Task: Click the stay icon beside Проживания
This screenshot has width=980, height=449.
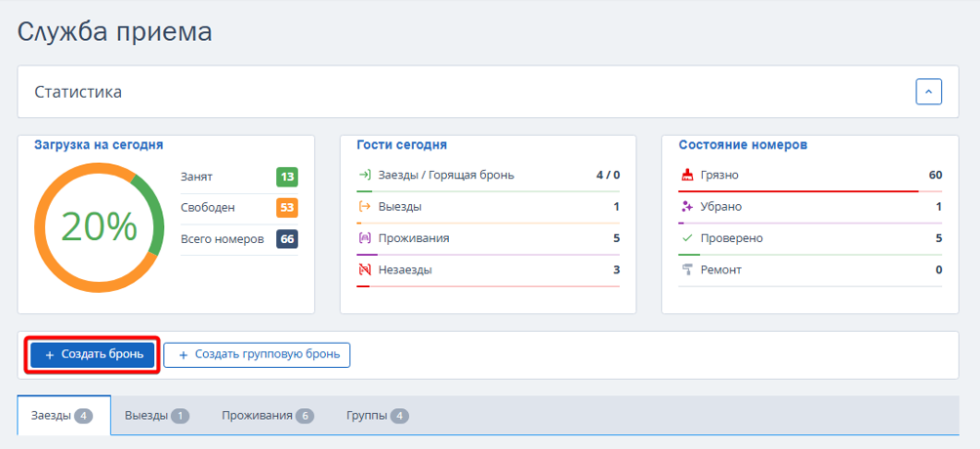Action: 365,238
